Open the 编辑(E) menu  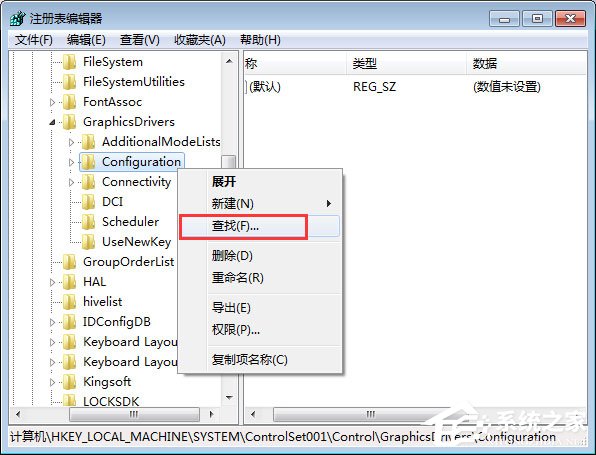click(86, 40)
